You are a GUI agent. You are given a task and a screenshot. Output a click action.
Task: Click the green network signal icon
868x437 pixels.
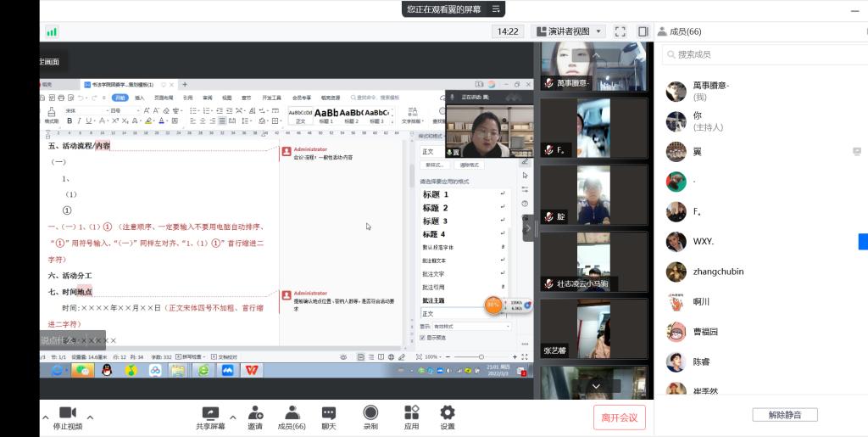52,31
